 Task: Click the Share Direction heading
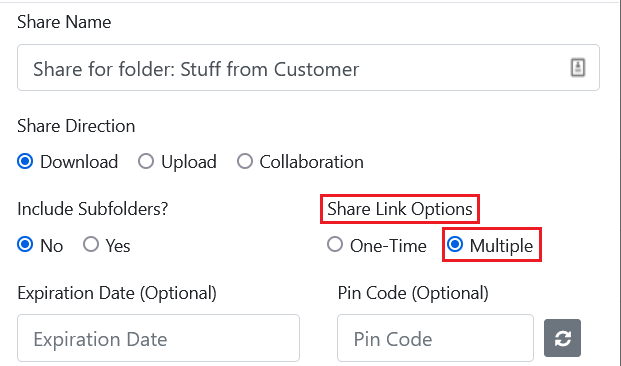76,126
